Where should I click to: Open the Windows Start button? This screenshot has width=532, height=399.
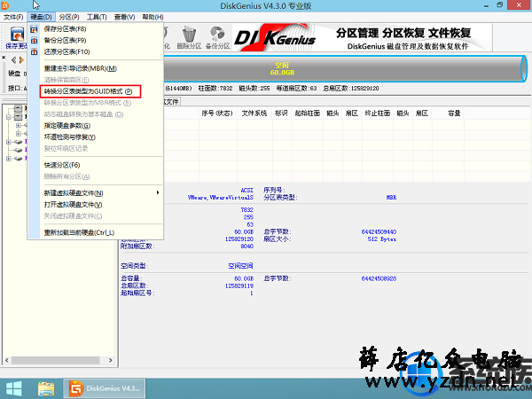(14, 389)
